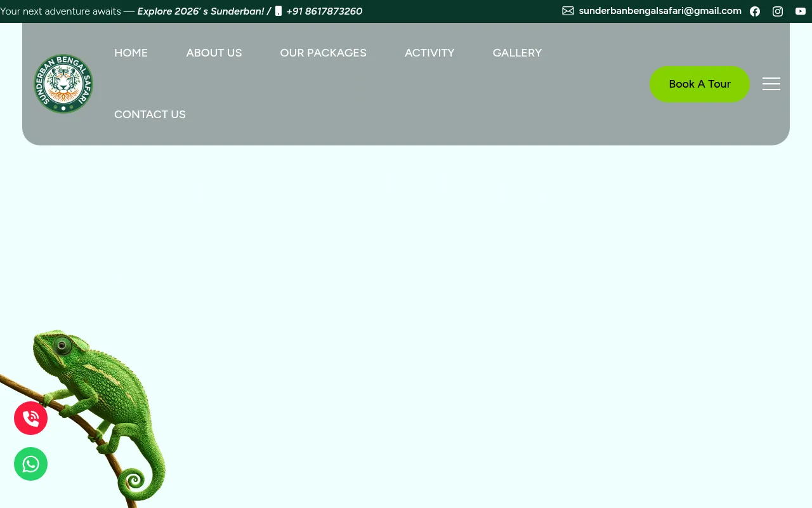Open the YouTube channel icon
The width and height of the screenshot is (812, 508).
[x=801, y=11]
